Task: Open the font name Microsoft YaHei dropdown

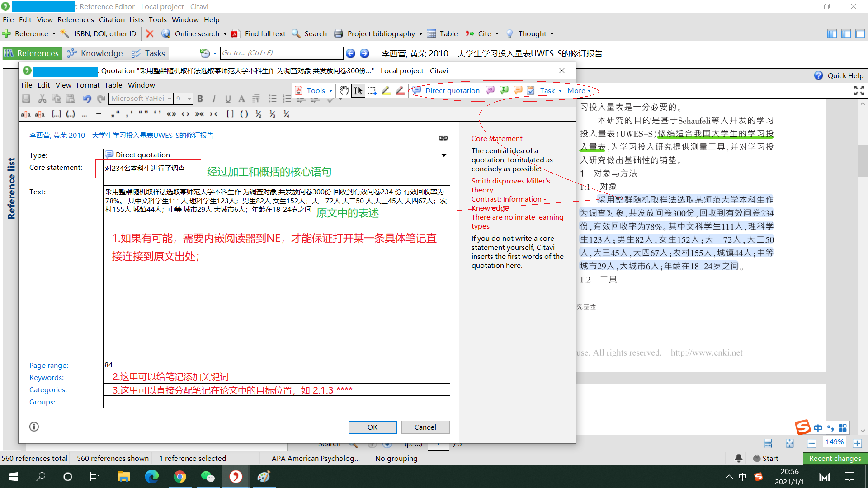Action: (x=170, y=99)
